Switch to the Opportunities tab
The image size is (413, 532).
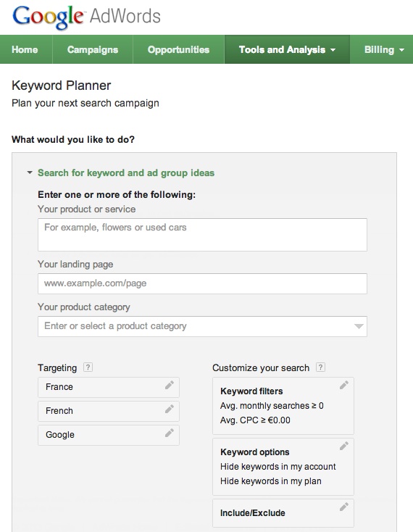tap(178, 49)
